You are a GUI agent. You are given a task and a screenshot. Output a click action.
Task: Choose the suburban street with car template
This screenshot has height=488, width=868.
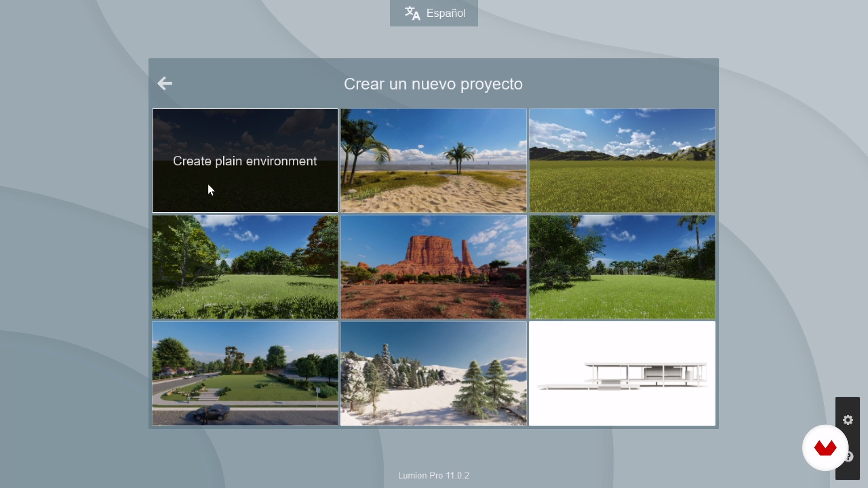(x=245, y=373)
